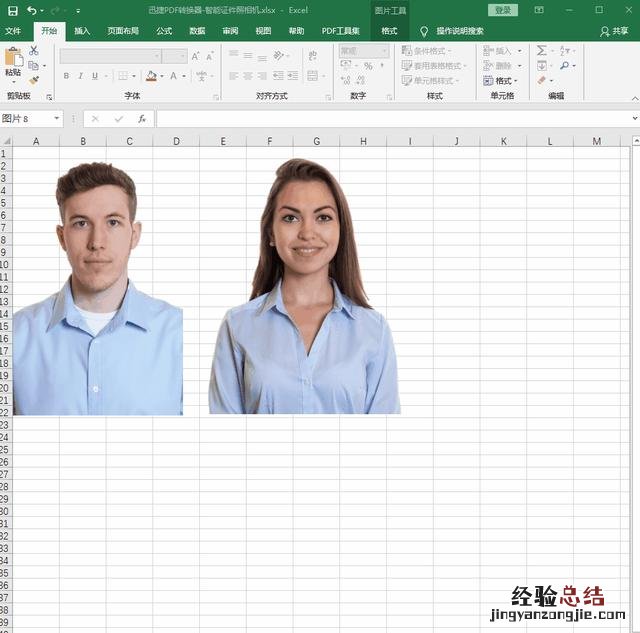Click the Accounting currency format icon
The height and width of the screenshot is (633, 640).
346,64
